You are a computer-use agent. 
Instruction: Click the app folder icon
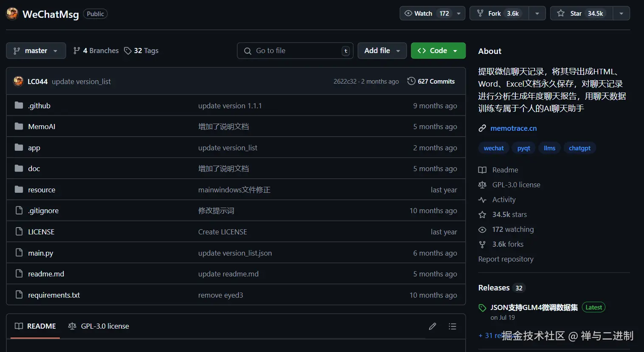(19, 147)
